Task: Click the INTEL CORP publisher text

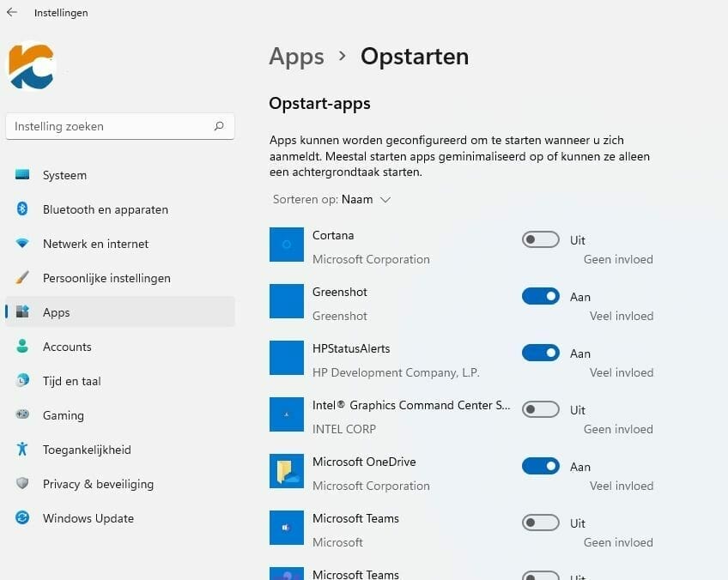Action: (x=344, y=429)
